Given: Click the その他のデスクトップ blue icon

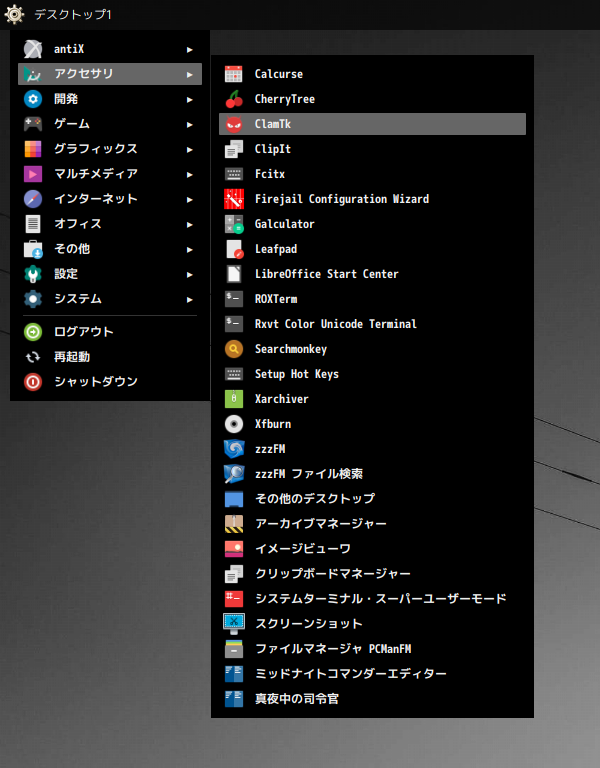Looking at the screenshot, I should tap(234, 499).
